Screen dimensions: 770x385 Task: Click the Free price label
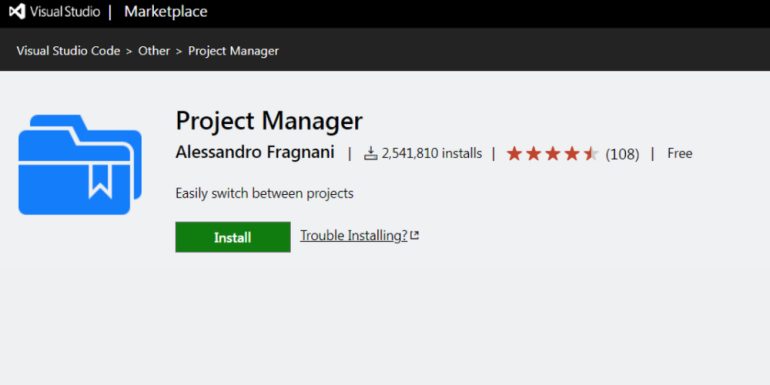[680, 154]
